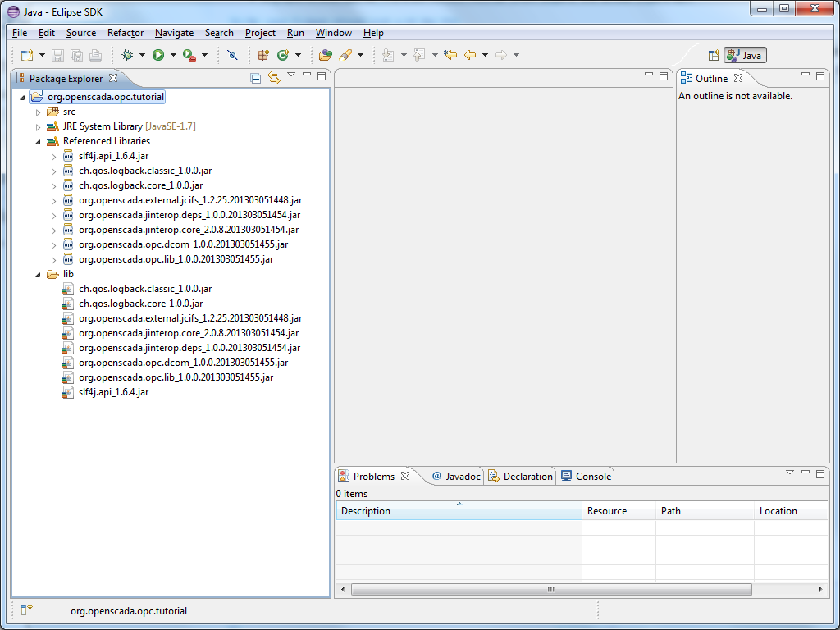Click the Search flashlight icon

[345, 54]
